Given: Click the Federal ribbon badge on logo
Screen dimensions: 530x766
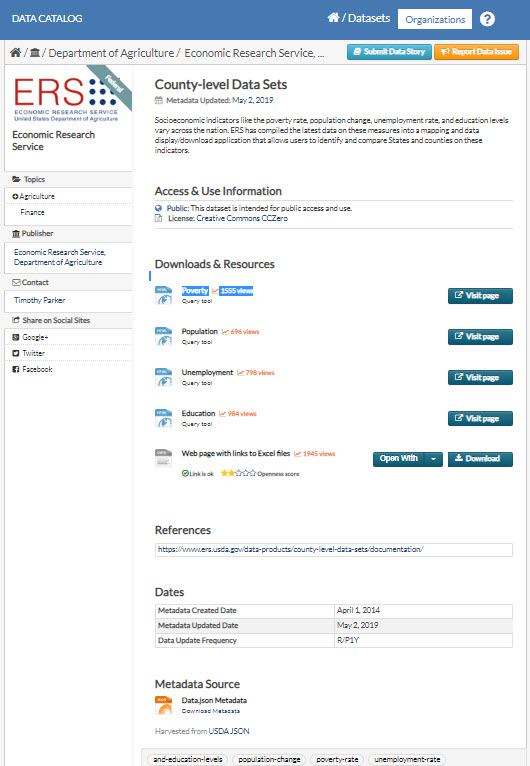Looking at the screenshot, I should (x=113, y=84).
